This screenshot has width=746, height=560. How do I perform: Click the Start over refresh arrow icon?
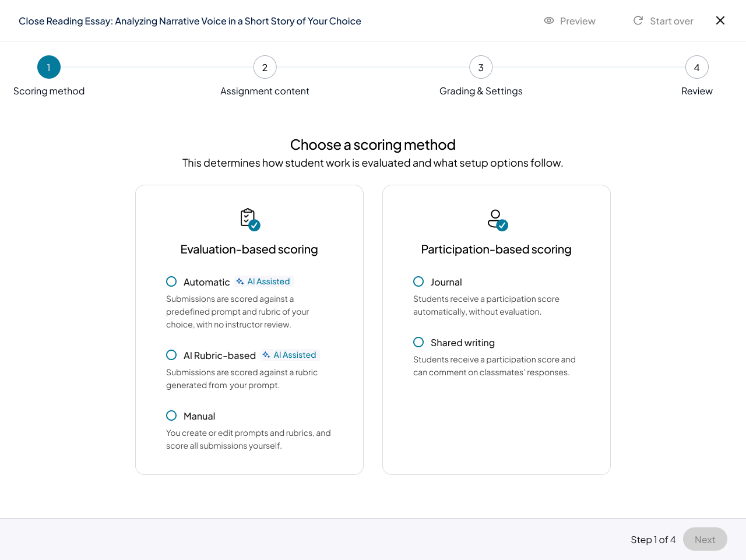point(638,20)
